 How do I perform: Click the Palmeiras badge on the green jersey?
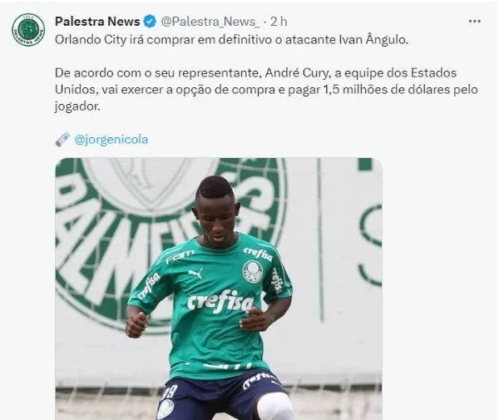tap(253, 271)
